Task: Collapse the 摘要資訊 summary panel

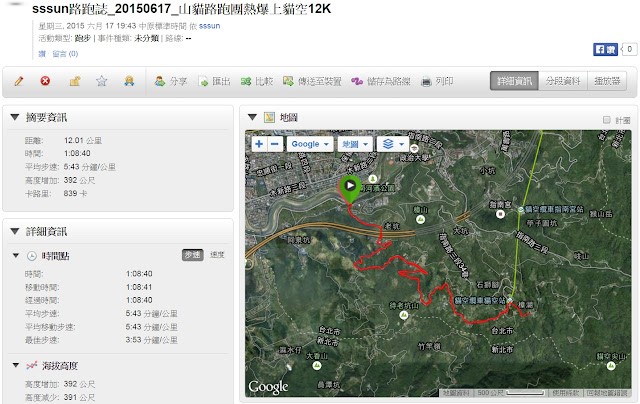Action: coord(15,117)
